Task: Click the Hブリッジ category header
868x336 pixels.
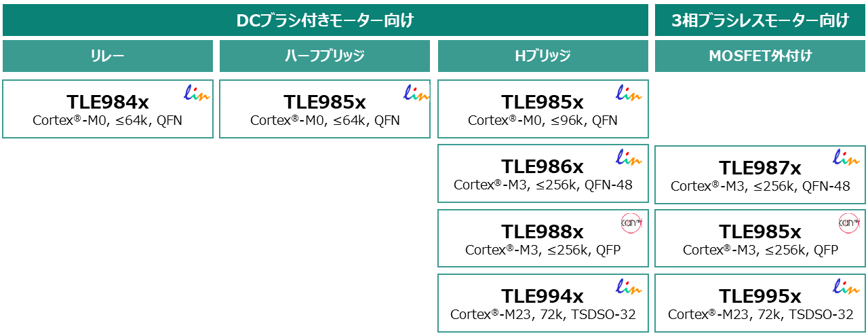Action: coord(542,56)
